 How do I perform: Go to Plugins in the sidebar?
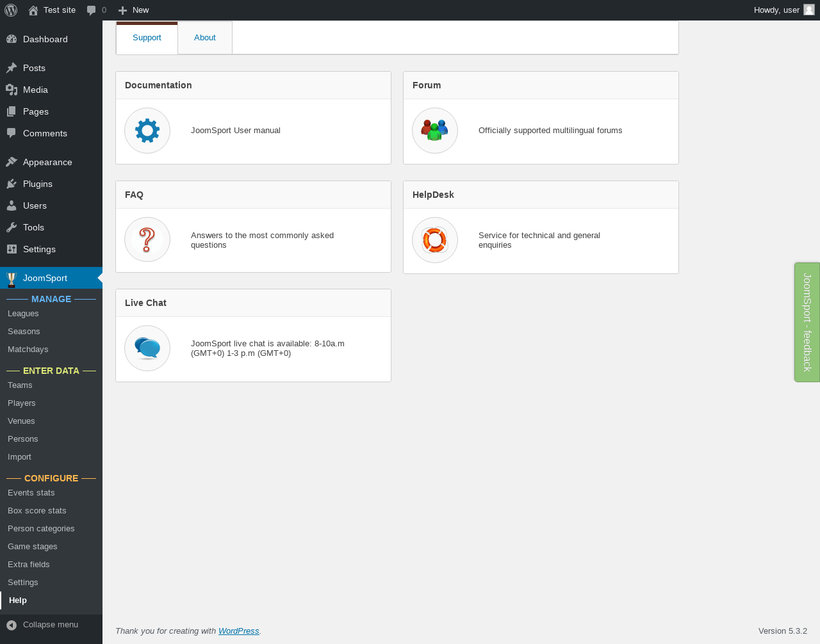37,184
